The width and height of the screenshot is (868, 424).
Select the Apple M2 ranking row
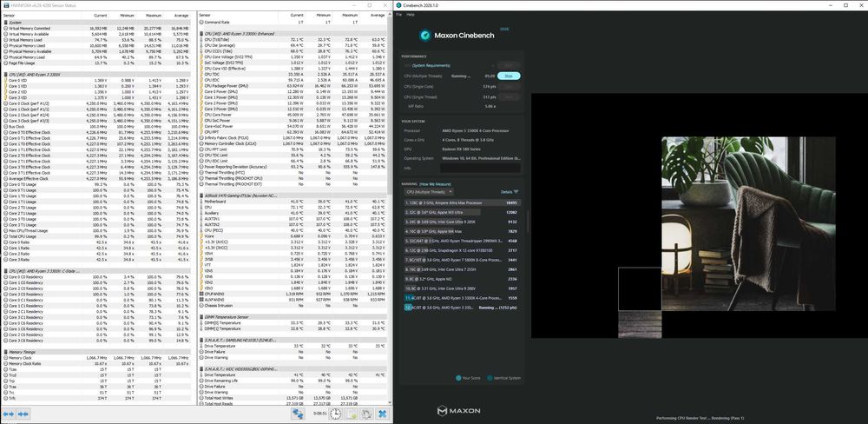tap(463, 279)
